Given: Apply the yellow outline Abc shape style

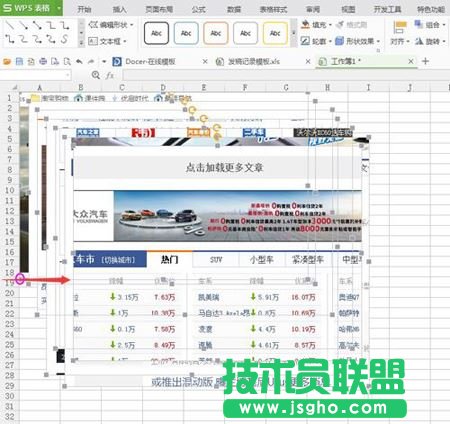Looking at the screenshot, I should tap(275, 33).
